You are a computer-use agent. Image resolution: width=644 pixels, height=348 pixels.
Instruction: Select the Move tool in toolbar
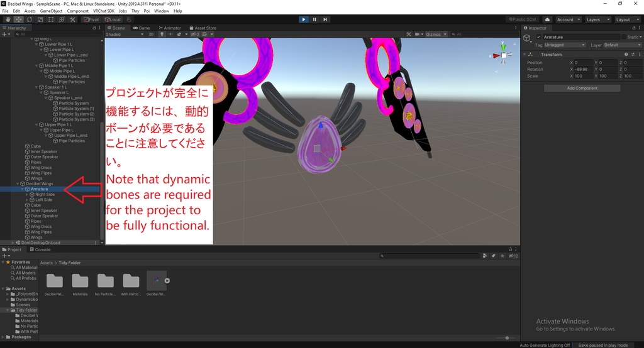point(18,19)
